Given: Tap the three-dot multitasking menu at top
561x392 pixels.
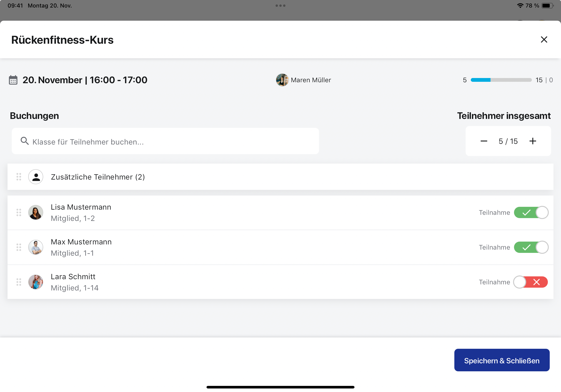Looking at the screenshot, I should tap(280, 6).
